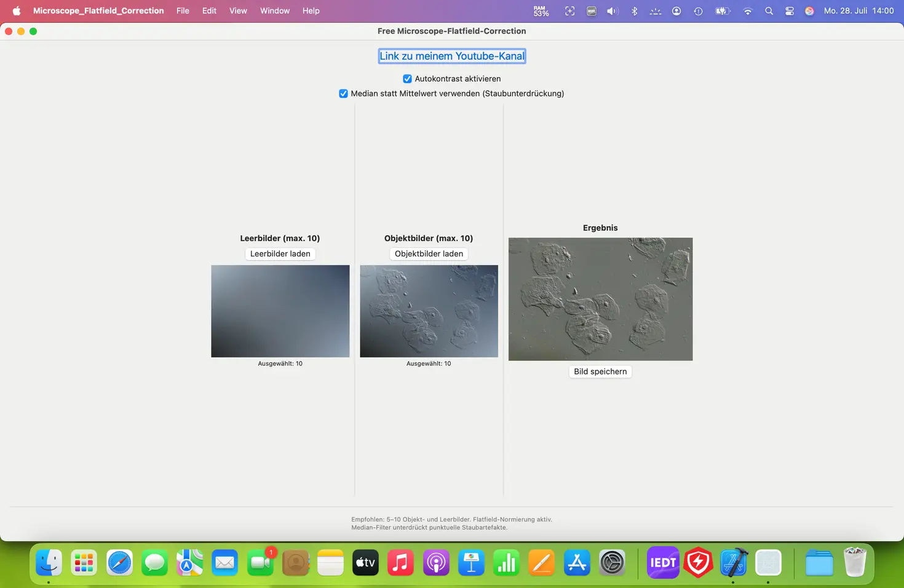Image resolution: width=904 pixels, height=588 pixels.
Task: Open the Help menu
Action: (311, 10)
